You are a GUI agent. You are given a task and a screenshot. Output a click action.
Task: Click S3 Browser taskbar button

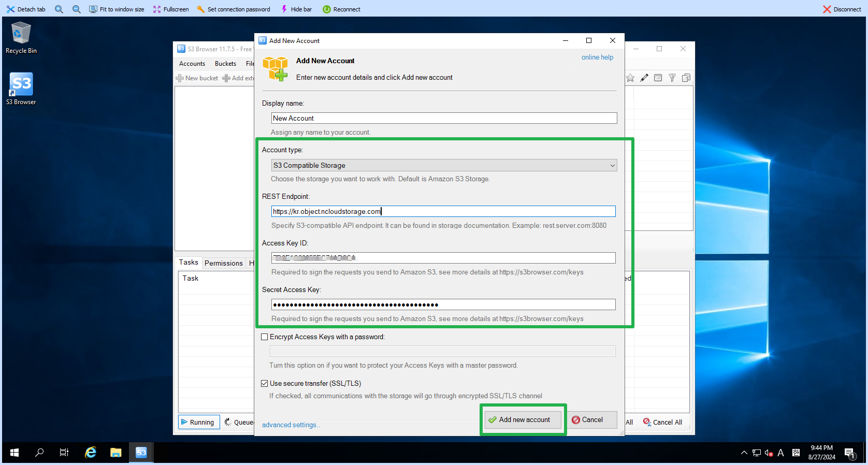click(x=141, y=453)
